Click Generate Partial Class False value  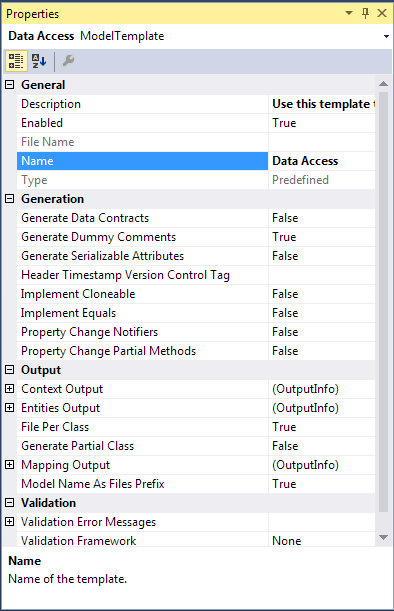pyautogui.click(x=322, y=446)
